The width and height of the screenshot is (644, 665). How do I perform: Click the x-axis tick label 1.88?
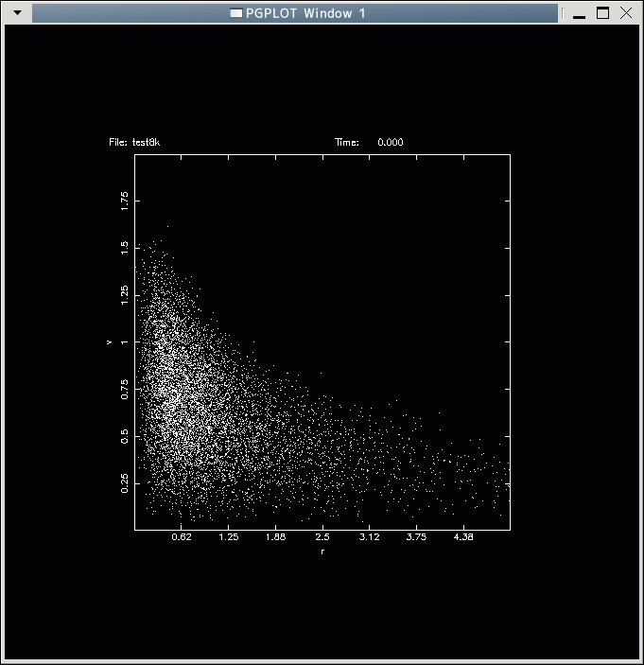pos(275,537)
